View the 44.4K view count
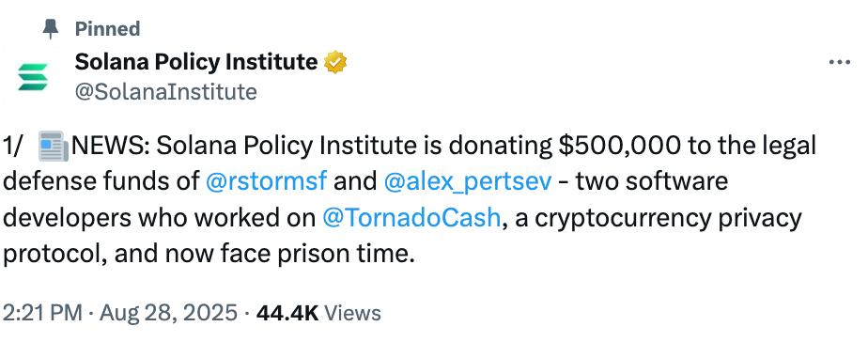Screen dimensions: 868x342 click(x=287, y=313)
